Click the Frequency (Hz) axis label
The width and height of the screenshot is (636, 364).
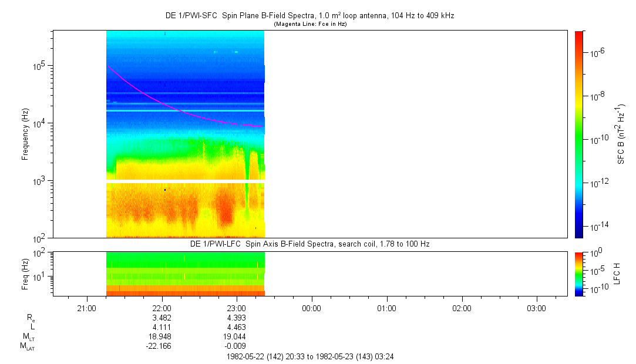[x=25, y=134]
